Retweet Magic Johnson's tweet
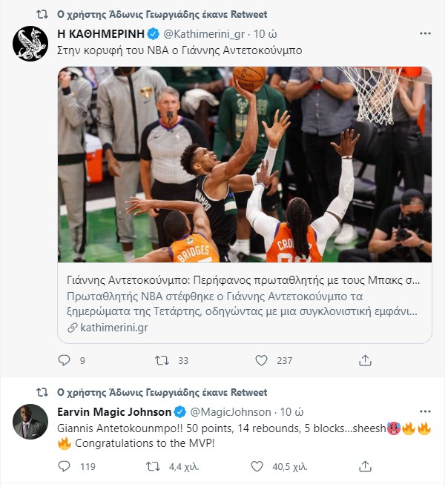This screenshot has width=448, height=487. tap(153, 467)
